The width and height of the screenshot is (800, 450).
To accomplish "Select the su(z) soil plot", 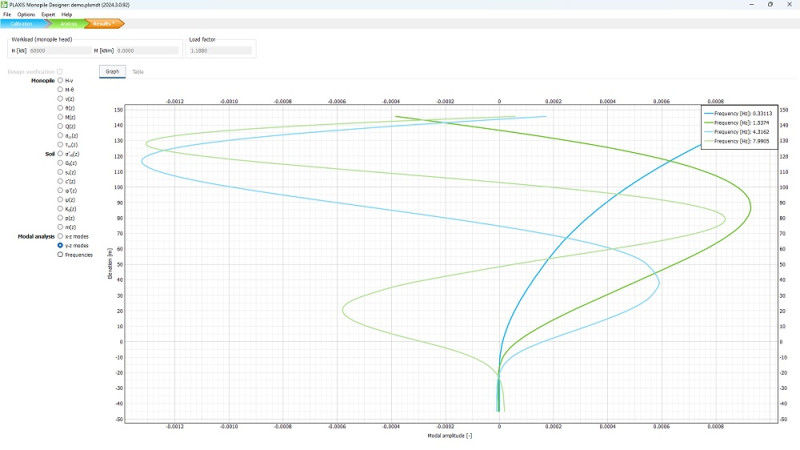I will tap(60, 172).
